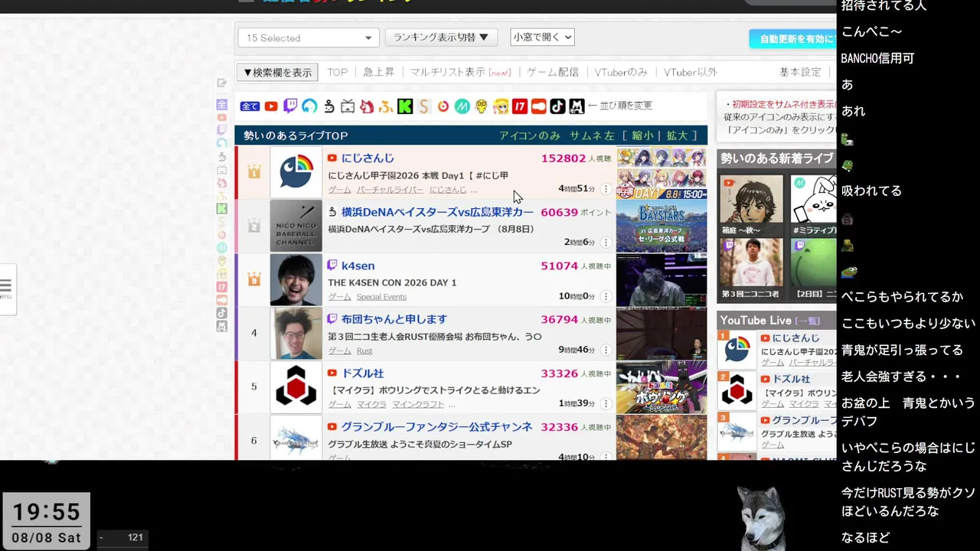
Task: Filter streams by the Twitch icon
Action: pyautogui.click(x=290, y=106)
